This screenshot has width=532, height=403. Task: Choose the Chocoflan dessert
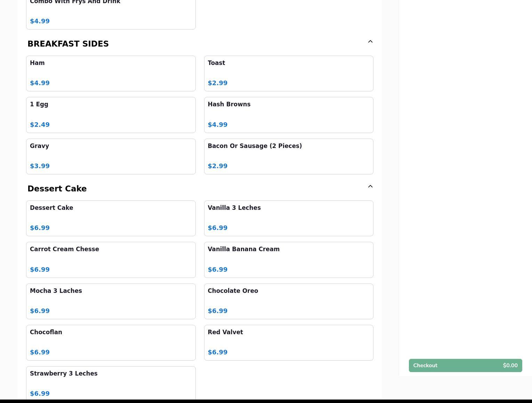pyautogui.click(x=111, y=343)
